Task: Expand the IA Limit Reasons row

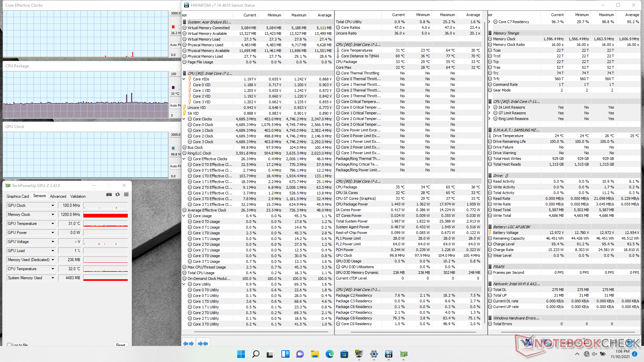Action: [x=490, y=107]
